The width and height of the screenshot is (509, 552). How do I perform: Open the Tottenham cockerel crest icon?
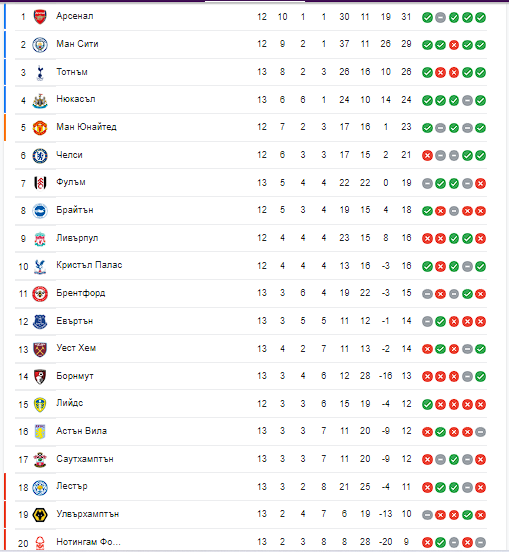click(40, 73)
